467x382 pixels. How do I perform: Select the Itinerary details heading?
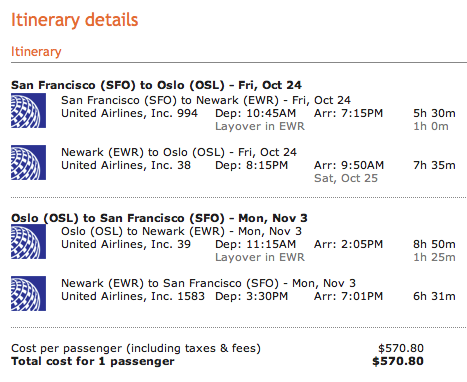pos(75,20)
